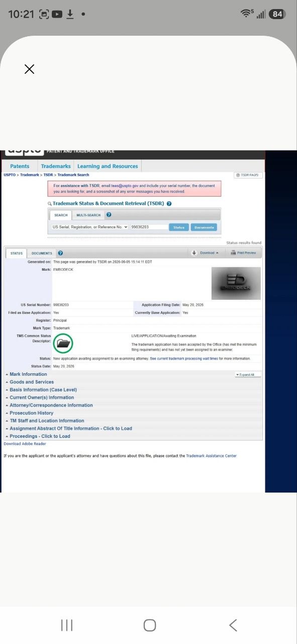The image size is (297, 644).
Task: Click the Expand All control
Action: [x=248, y=375]
